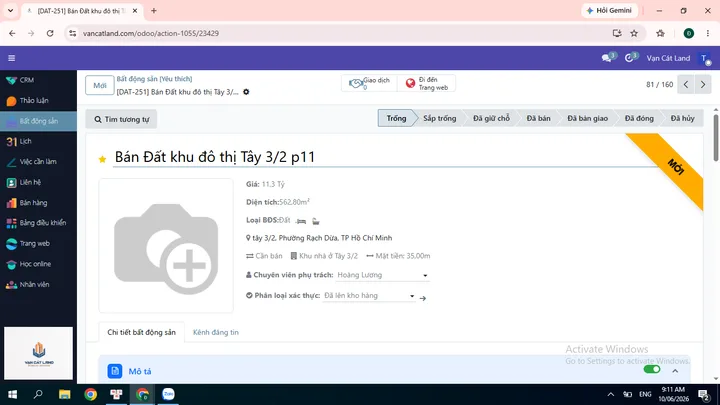Click the Vạn Cát Land logo

tap(39, 353)
